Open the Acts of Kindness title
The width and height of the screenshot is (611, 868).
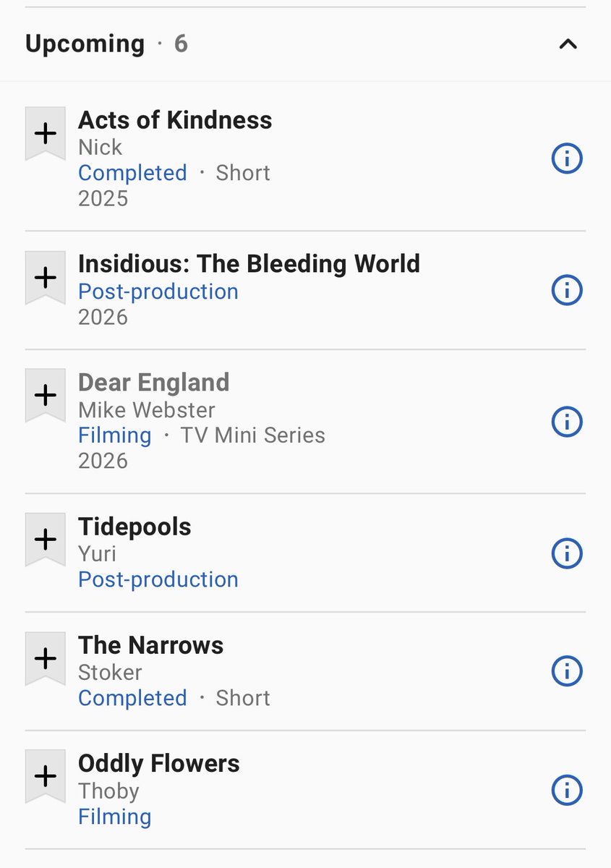click(x=175, y=120)
